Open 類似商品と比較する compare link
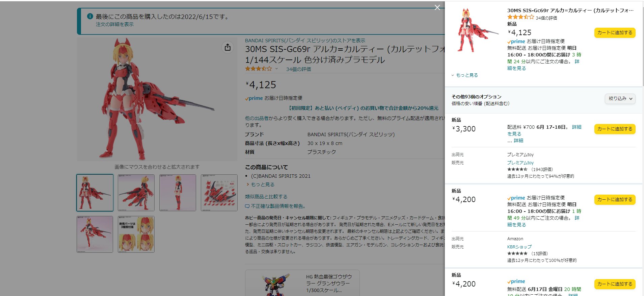644x296 pixels. pos(266,197)
